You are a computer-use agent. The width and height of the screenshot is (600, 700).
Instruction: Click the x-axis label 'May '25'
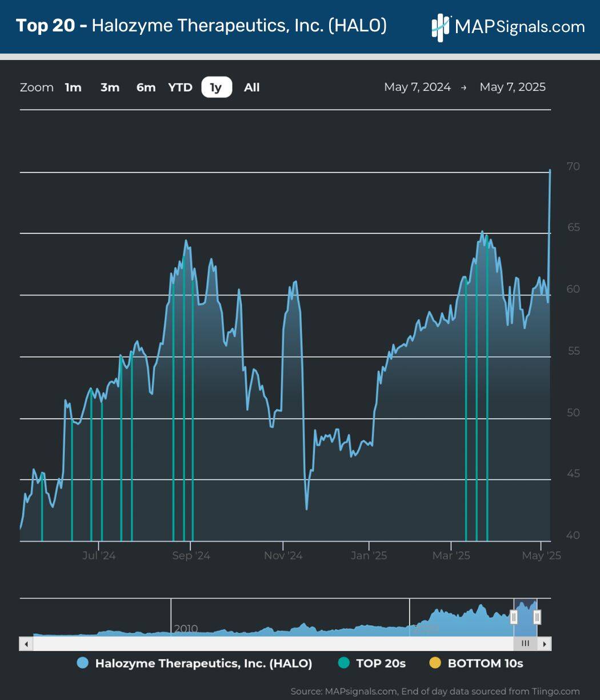pos(541,555)
